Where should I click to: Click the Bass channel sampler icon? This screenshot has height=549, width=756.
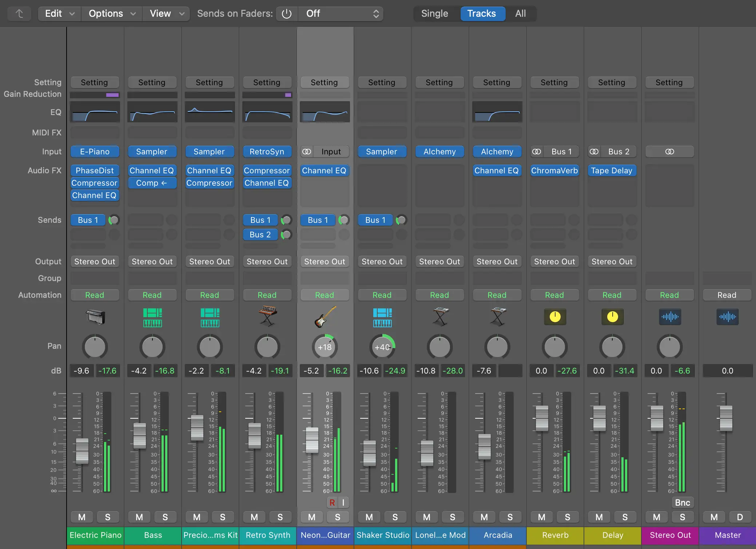click(x=152, y=317)
